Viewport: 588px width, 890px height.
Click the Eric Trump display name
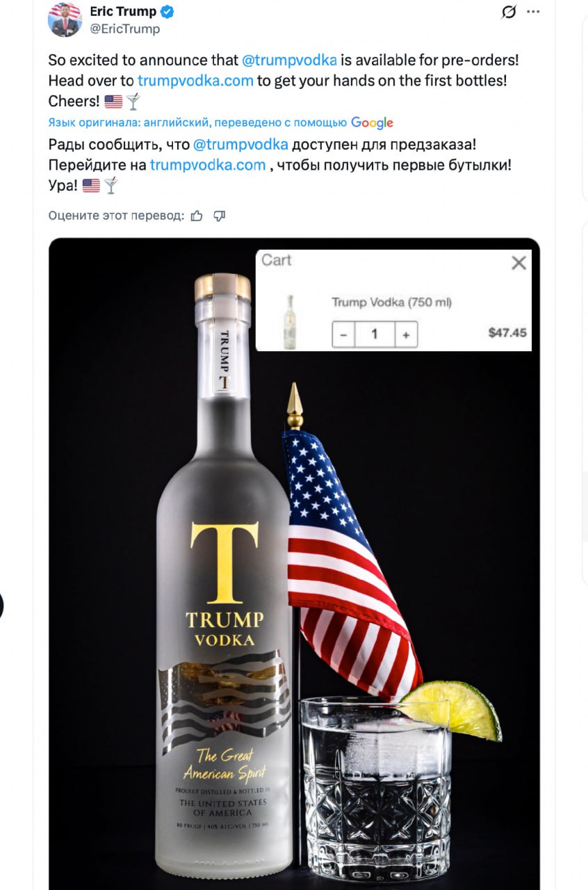(x=123, y=12)
